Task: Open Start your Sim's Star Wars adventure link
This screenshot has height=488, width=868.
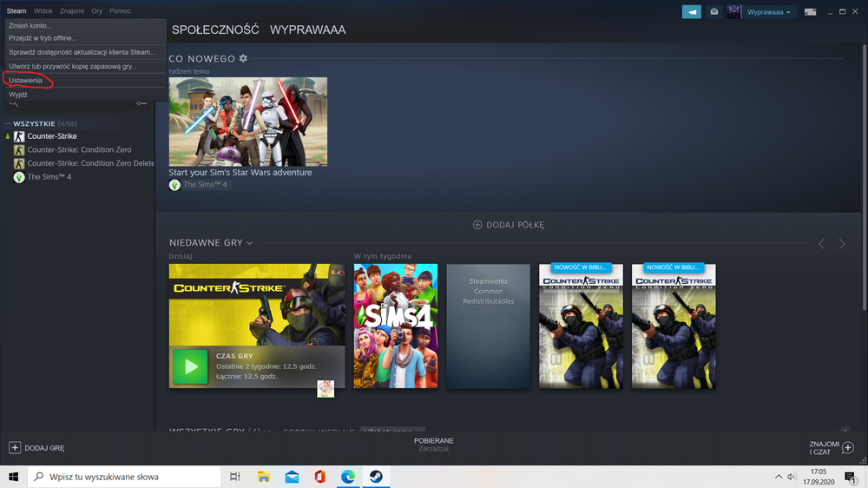Action: point(240,172)
